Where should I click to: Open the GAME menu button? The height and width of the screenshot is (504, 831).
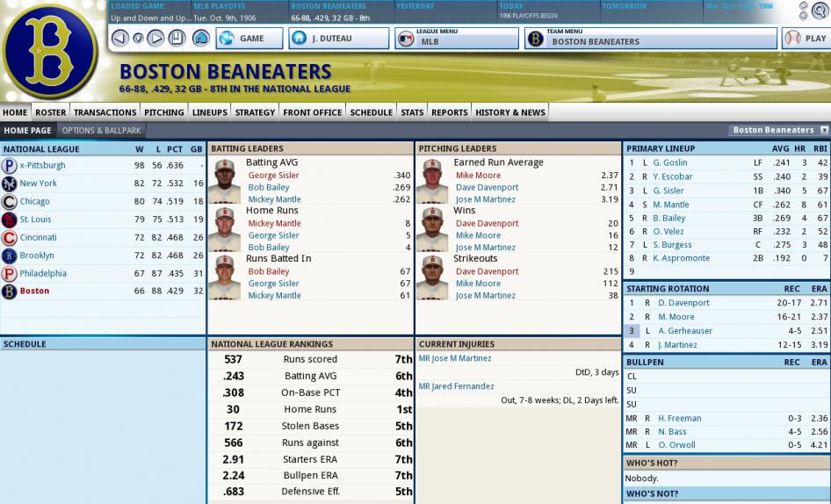pos(249,38)
